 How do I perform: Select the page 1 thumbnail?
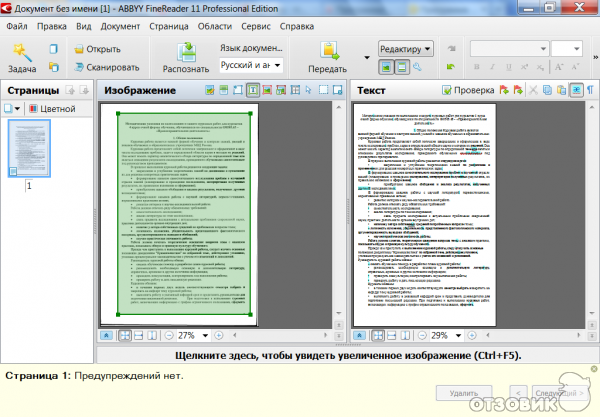(x=29, y=150)
